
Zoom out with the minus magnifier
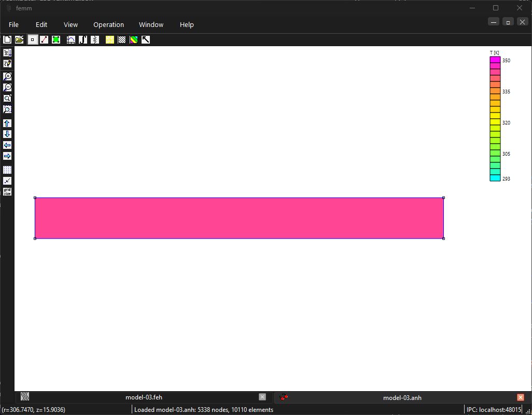coord(7,87)
